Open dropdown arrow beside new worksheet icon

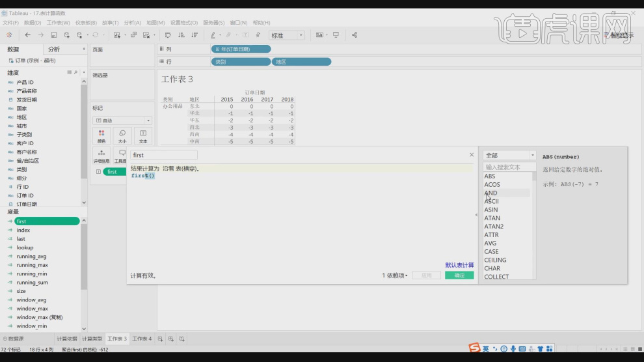point(125,35)
